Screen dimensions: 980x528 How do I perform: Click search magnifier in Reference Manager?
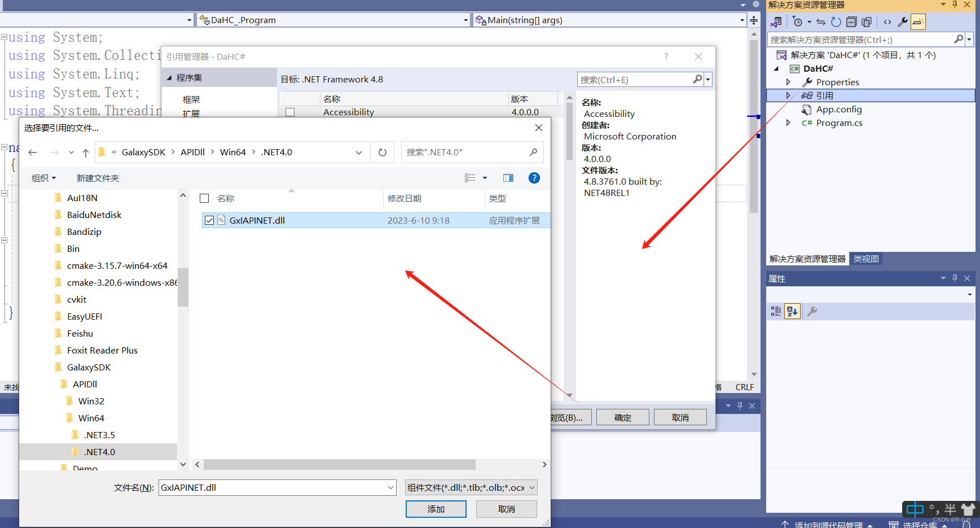click(x=697, y=80)
